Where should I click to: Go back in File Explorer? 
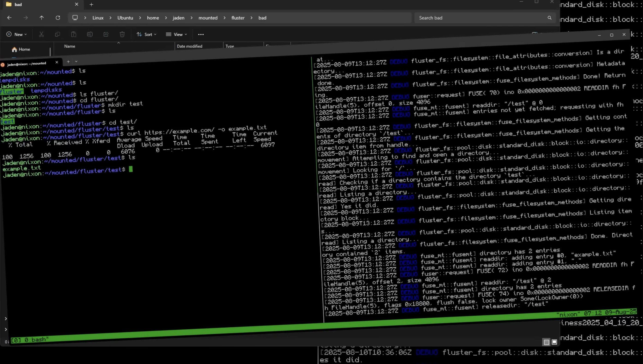click(9, 18)
